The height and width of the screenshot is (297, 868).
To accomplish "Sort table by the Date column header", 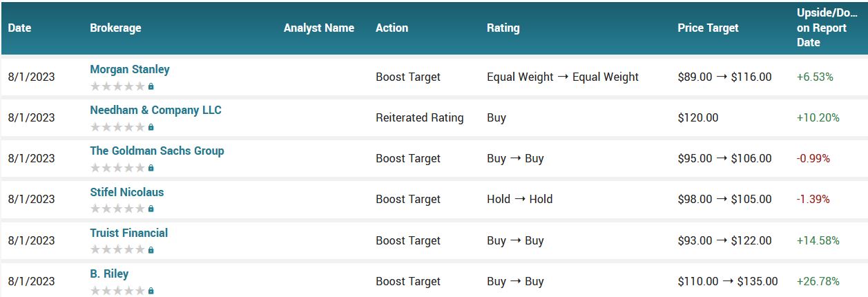I will coord(20,28).
